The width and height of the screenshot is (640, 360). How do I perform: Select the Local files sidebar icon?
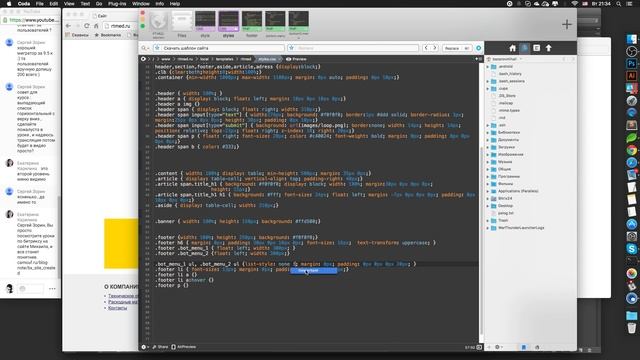pyautogui.click(x=524, y=48)
